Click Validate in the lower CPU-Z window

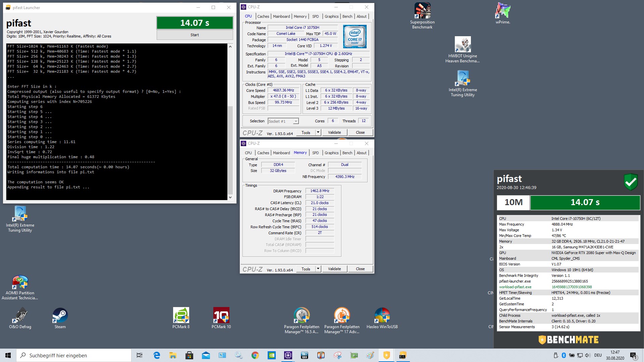[x=334, y=269]
